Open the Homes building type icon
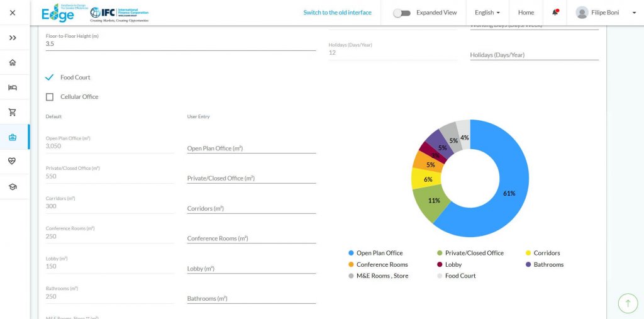Viewport: 644px width, 319px height. pos(13,62)
